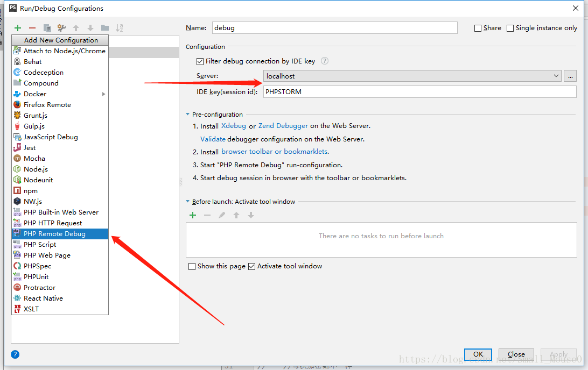Viewport: 588px width, 370px height.
Task: Select PHP Remote Debug from the list
Action: click(x=60, y=234)
